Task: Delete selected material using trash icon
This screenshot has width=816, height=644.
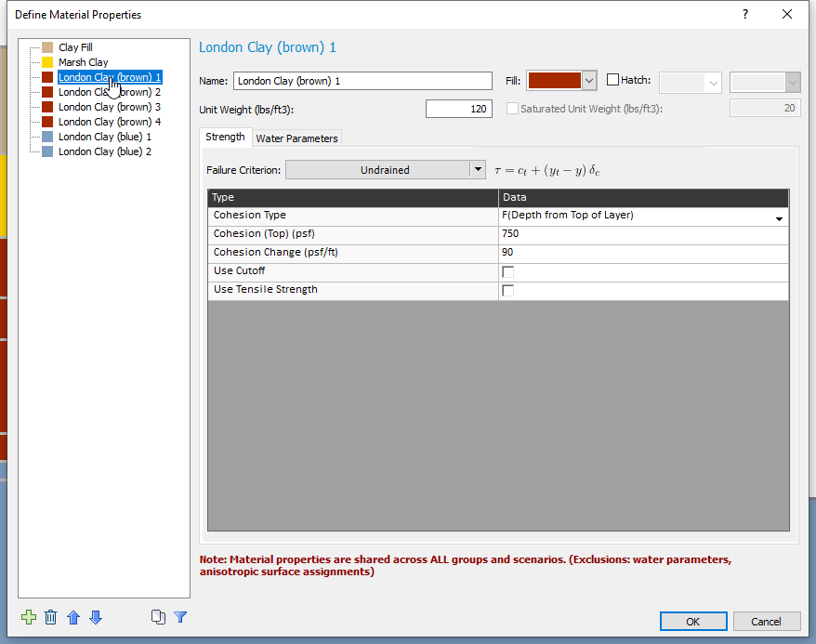Action: [51, 617]
